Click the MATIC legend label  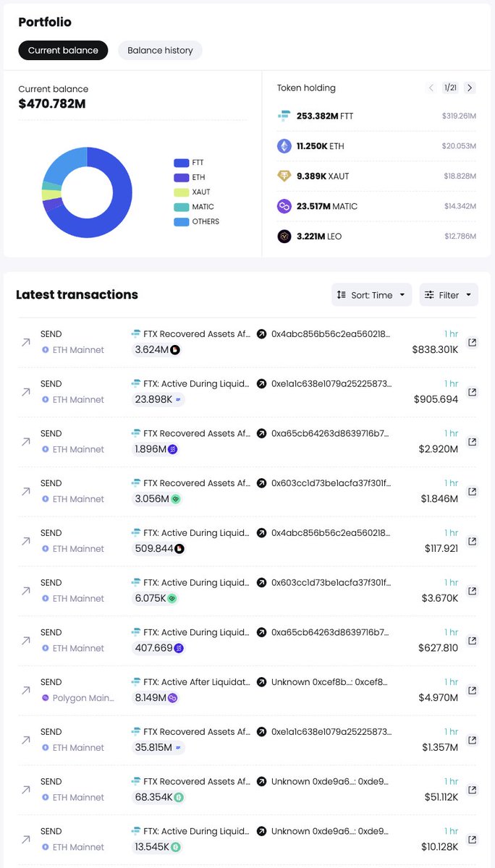coord(203,207)
